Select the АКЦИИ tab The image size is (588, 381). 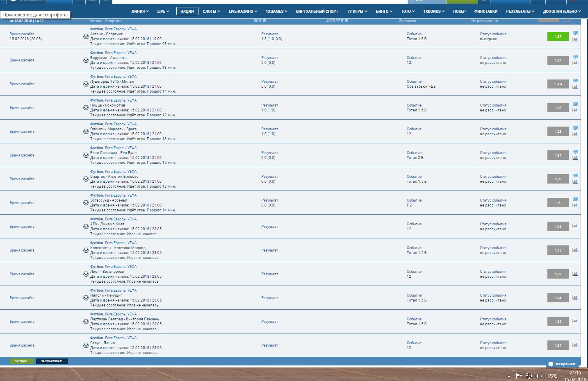pyautogui.click(x=187, y=11)
